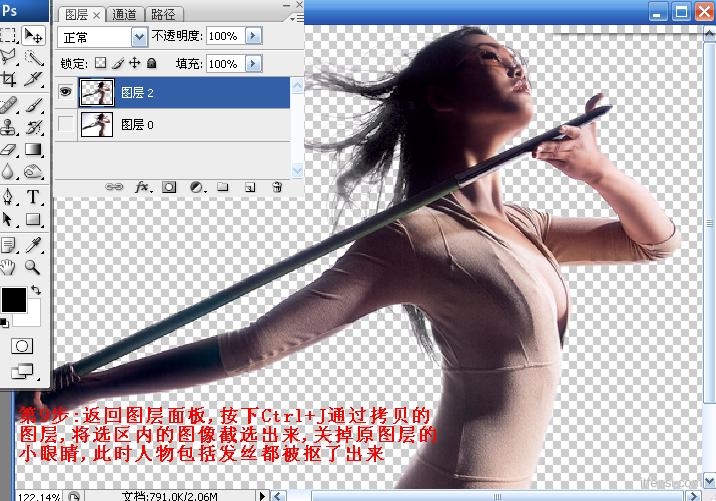
Task: Select the History Brush tool
Action: [33, 127]
